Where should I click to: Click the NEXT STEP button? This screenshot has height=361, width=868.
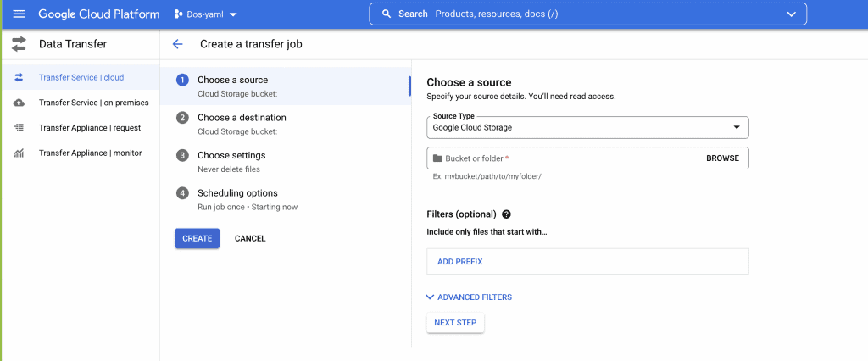[455, 323]
